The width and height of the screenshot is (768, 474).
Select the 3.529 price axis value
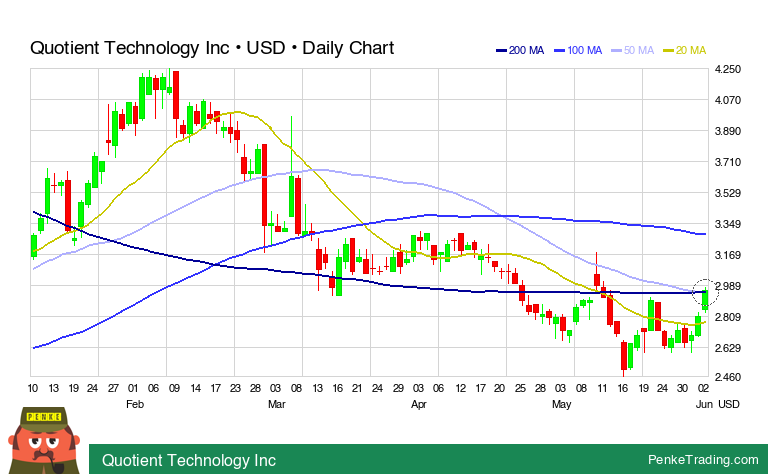tap(728, 193)
